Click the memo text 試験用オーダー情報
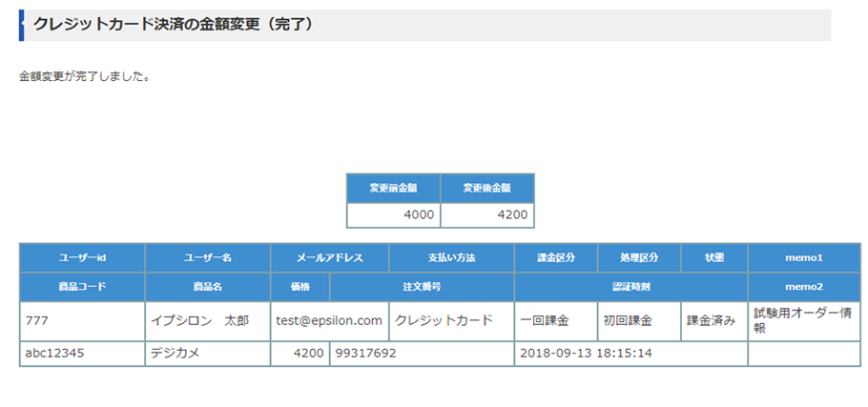 pos(802,320)
